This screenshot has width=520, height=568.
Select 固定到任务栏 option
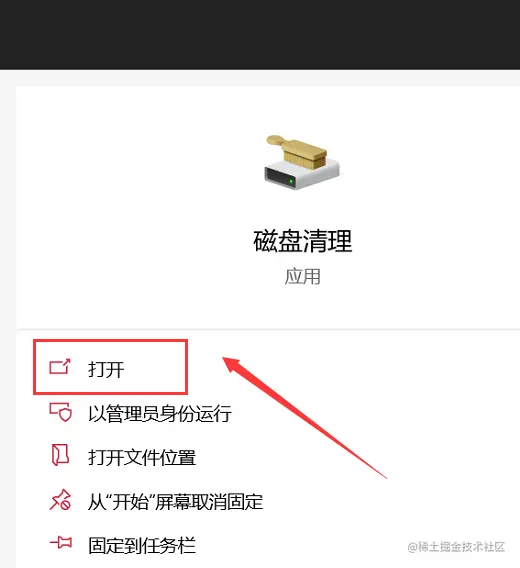(142, 545)
